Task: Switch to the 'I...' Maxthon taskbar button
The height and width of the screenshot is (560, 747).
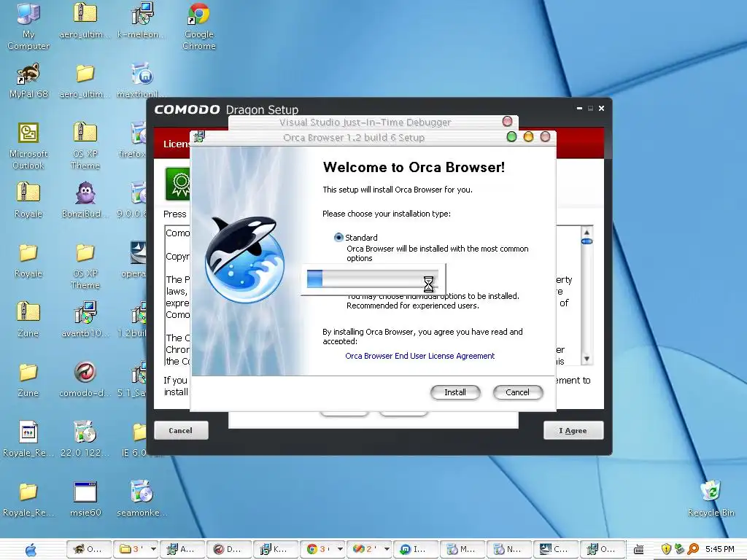Action: 414,549
